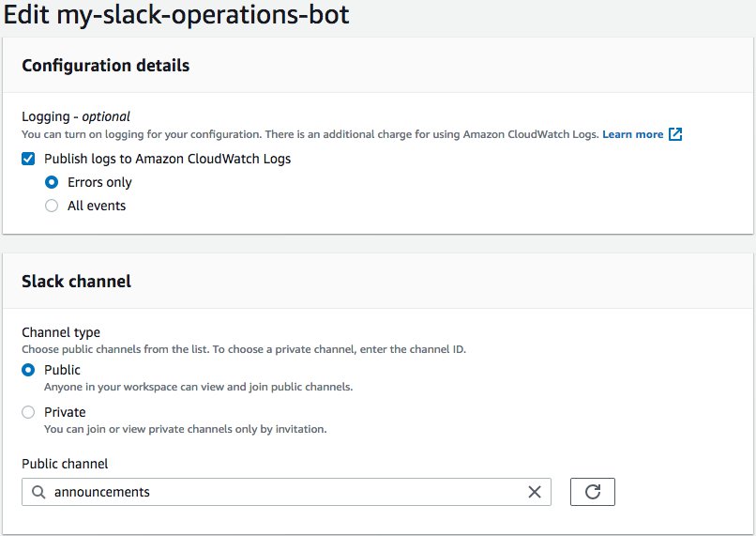Click the 'You can turn on logging' description

point(310,134)
